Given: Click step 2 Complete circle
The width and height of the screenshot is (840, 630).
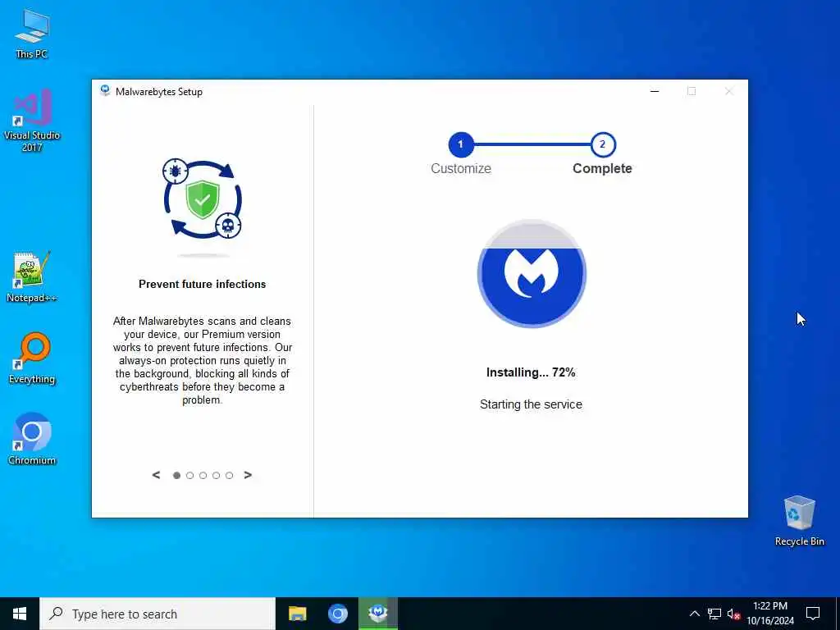Looking at the screenshot, I should [x=603, y=144].
